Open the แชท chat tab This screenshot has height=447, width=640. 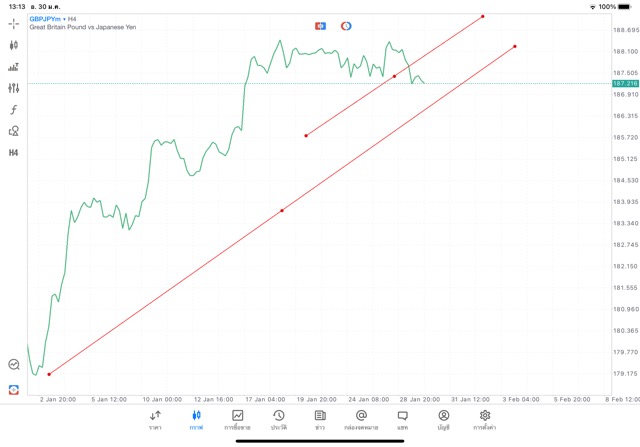click(402, 419)
